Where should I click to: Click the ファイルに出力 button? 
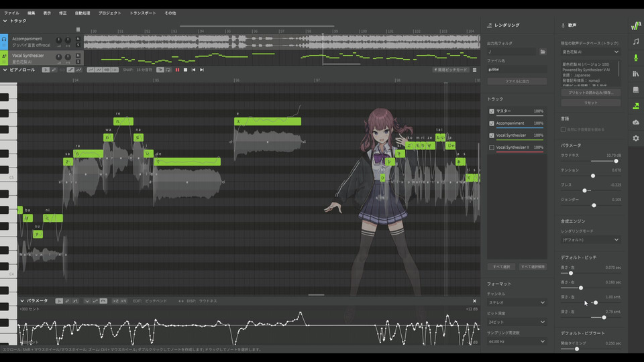tap(517, 81)
